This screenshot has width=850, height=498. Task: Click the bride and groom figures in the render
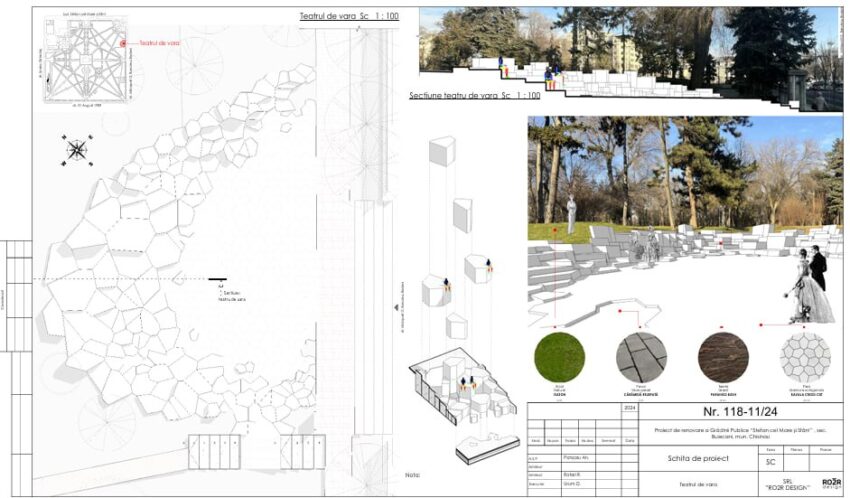click(809, 287)
